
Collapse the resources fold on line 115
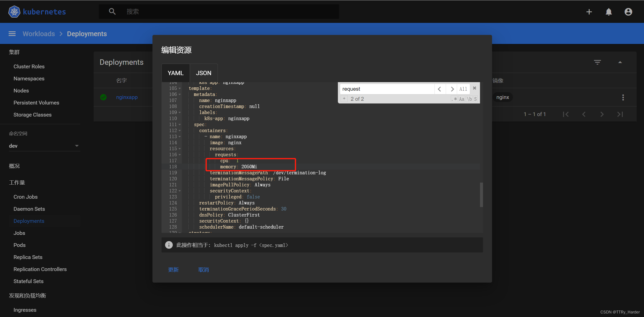tap(180, 149)
